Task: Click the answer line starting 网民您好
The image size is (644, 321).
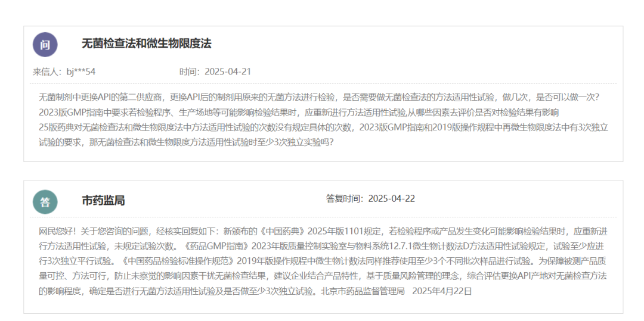Action: click(323, 232)
